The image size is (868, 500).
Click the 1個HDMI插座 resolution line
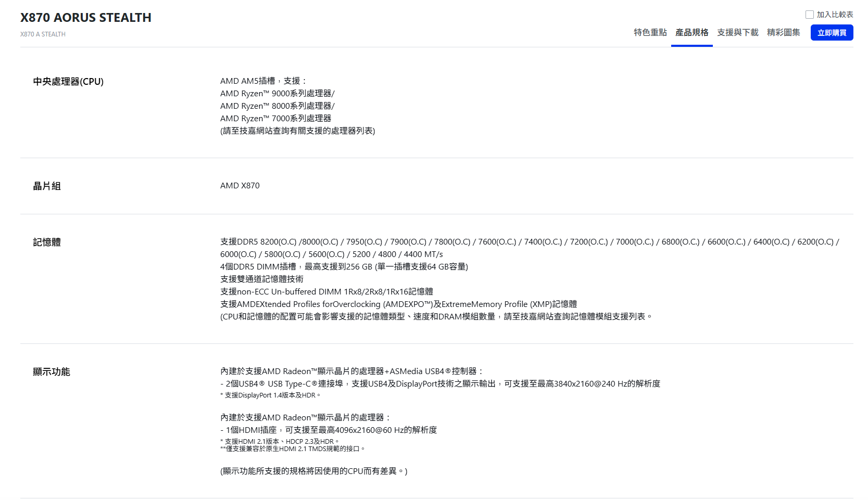pos(329,430)
